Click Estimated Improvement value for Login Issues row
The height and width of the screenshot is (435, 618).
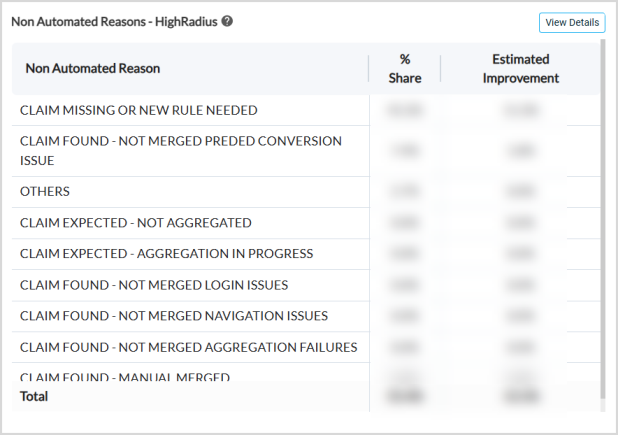click(x=520, y=285)
